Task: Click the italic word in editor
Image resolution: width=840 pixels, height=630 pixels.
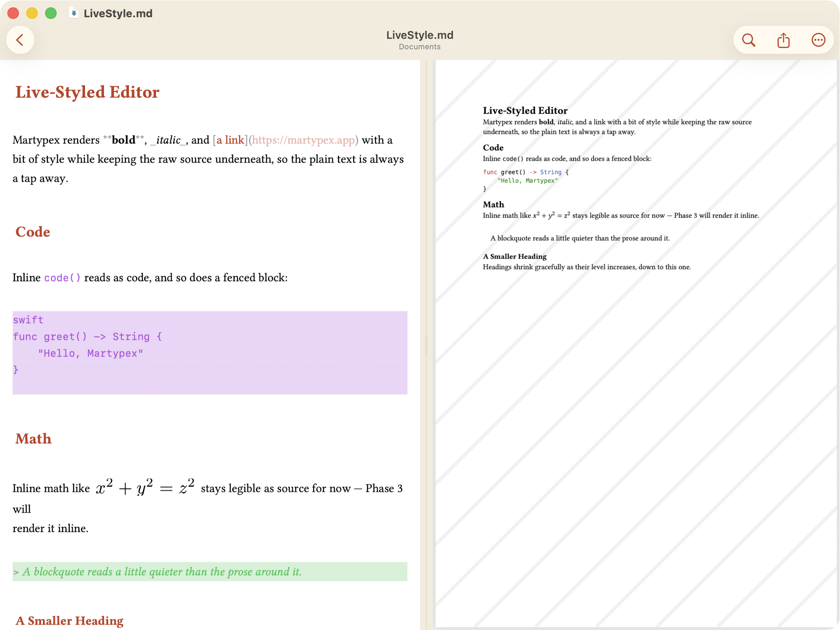Action: [x=168, y=140]
